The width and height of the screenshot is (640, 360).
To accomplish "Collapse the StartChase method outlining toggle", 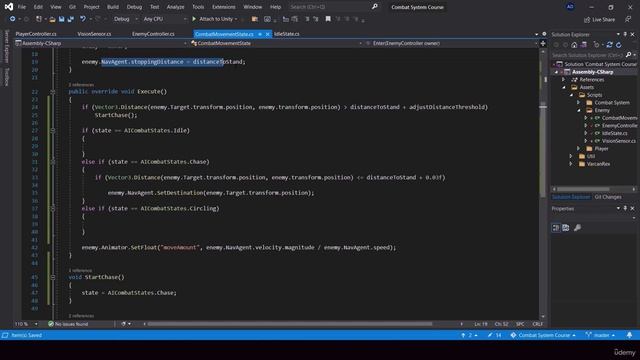I will pos(53,277).
